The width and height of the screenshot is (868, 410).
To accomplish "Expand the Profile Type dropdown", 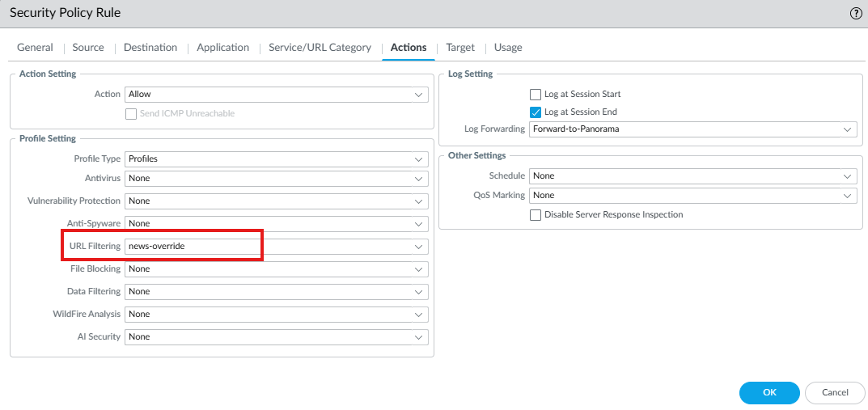I will [276, 159].
